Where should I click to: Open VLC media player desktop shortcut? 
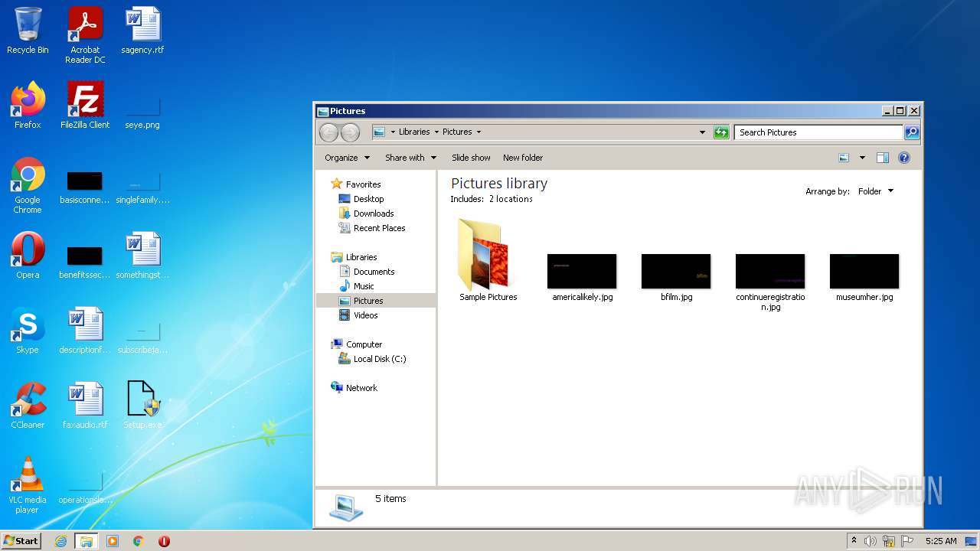point(28,485)
